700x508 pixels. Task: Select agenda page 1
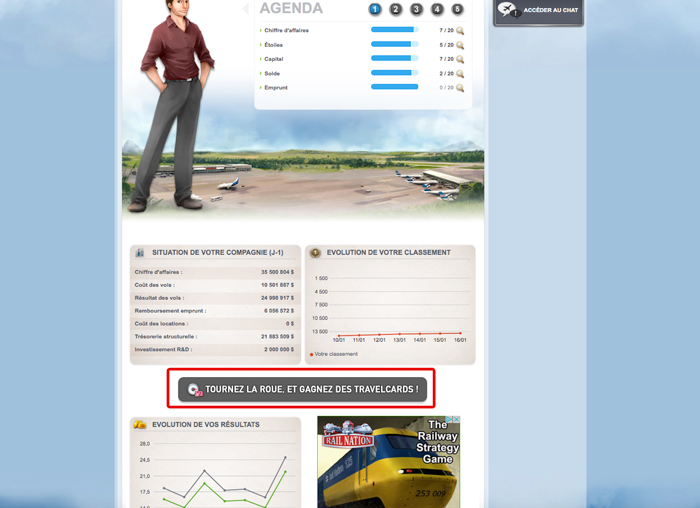coord(375,9)
